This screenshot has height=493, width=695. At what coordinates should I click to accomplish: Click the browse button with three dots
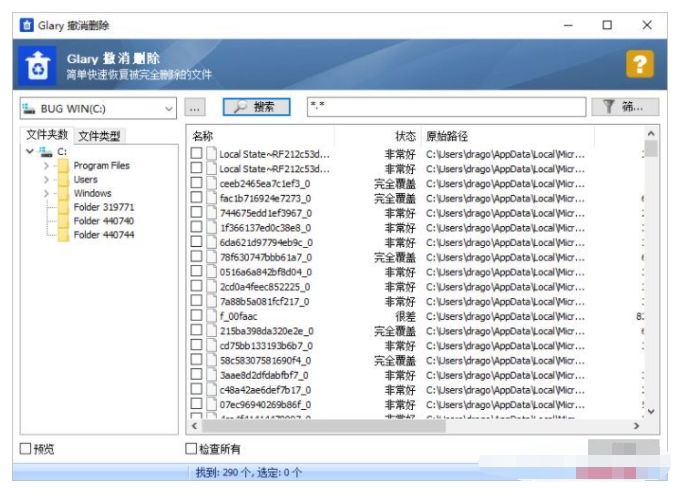click(196, 107)
